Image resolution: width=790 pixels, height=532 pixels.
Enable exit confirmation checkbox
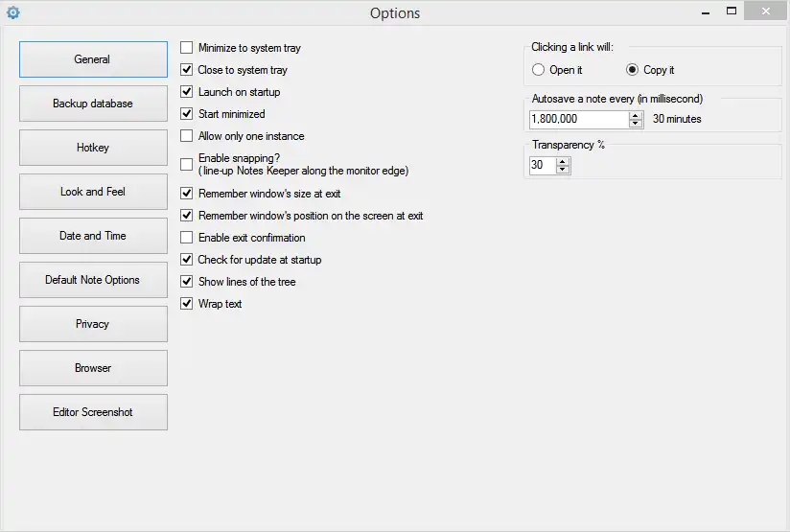pyautogui.click(x=187, y=238)
